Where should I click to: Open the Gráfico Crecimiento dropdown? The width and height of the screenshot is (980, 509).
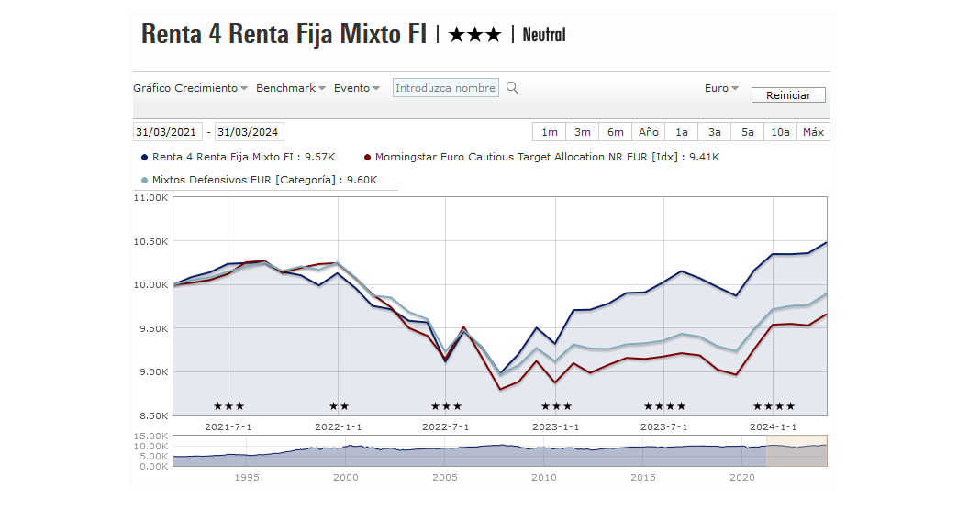(x=190, y=88)
